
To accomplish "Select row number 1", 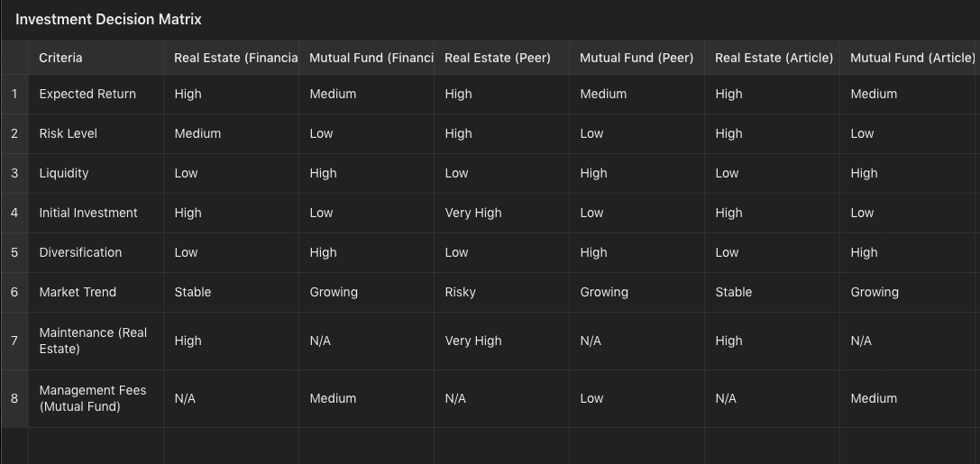I will pos(14,95).
